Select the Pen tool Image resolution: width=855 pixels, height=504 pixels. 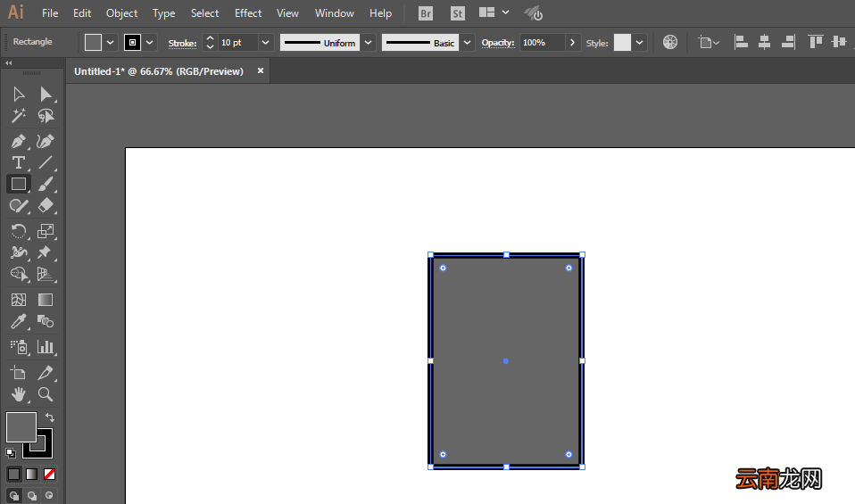click(19, 141)
